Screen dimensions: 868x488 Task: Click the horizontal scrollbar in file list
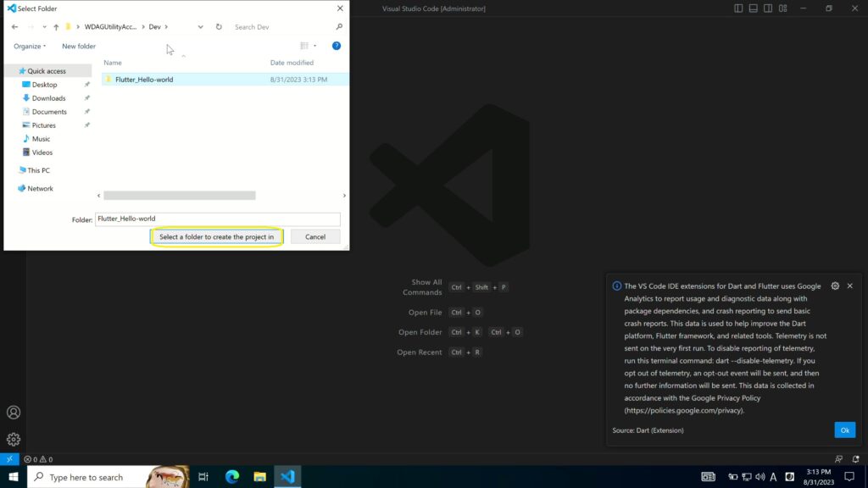click(180, 196)
